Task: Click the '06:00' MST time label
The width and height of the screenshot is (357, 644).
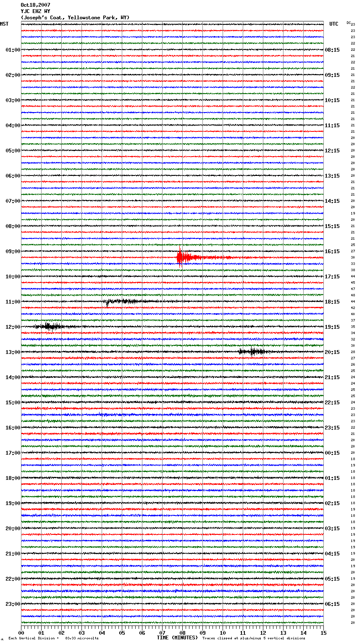Action: tap(13, 176)
